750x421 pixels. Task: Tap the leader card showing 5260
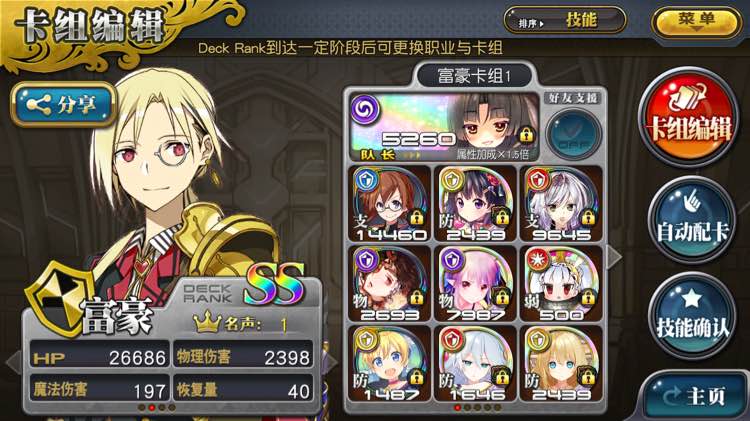[x=445, y=127]
